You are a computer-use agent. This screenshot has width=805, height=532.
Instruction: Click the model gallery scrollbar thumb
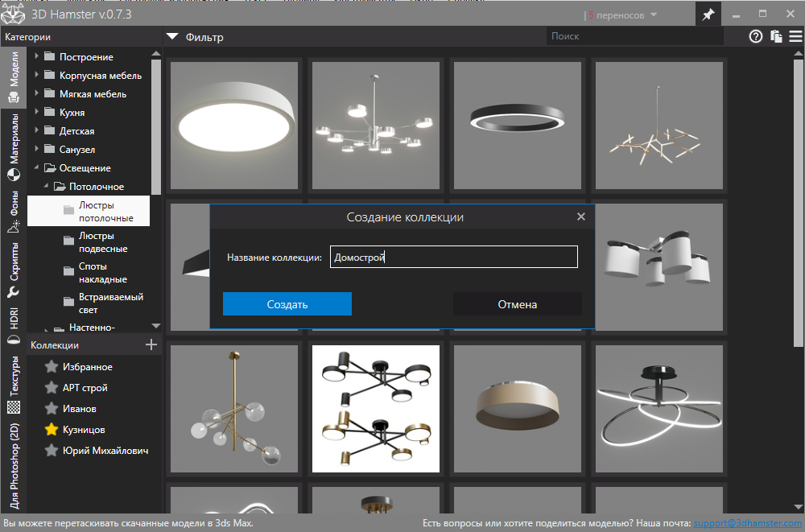coord(799,203)
